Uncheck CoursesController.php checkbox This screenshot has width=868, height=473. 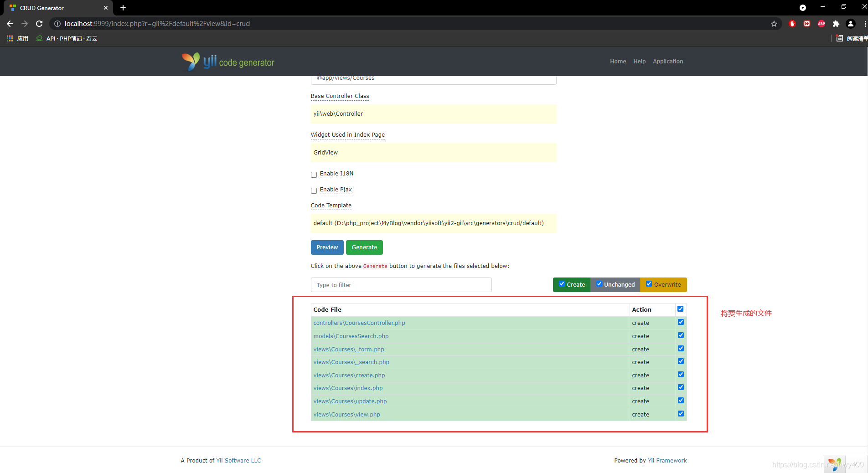coord(681,322)
